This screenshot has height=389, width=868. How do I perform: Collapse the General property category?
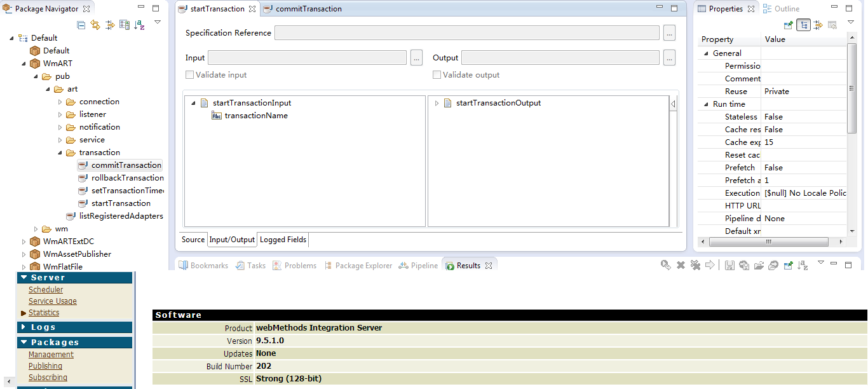click(x=706, y=53)
